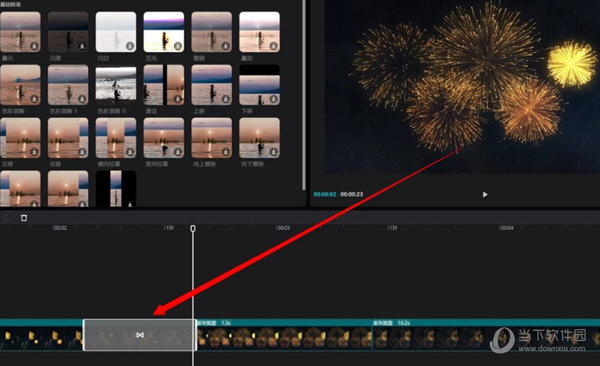Download the 模糊 transition
The width and height of the screenshot is (600, 366).
click(x=226, y=46)
